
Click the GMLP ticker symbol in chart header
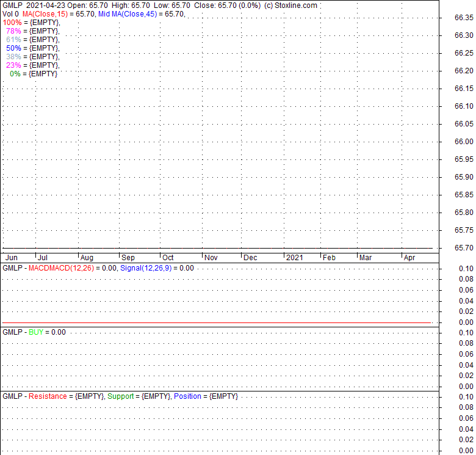pos(12,5)
